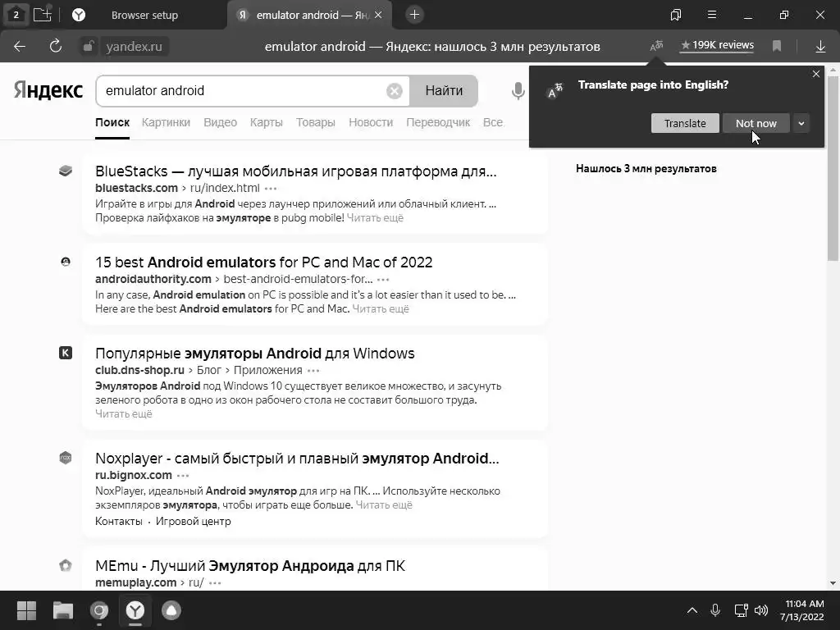Select the Поиск tab
The image size is (840, 630).
112,123
